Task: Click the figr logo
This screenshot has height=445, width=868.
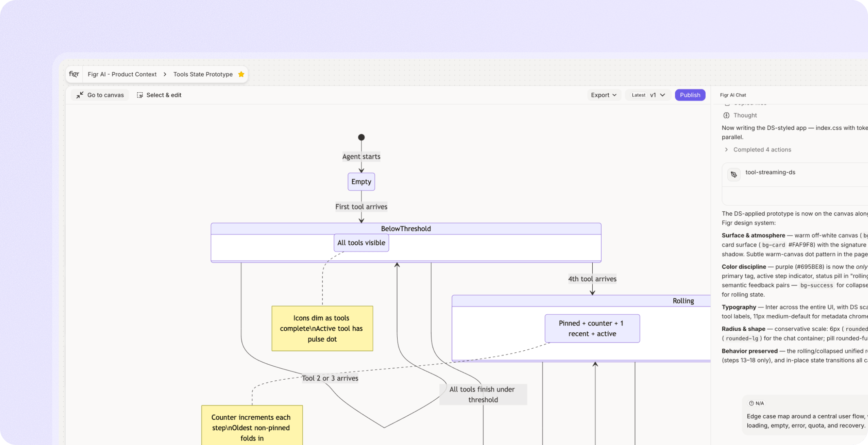Action: 74,74
